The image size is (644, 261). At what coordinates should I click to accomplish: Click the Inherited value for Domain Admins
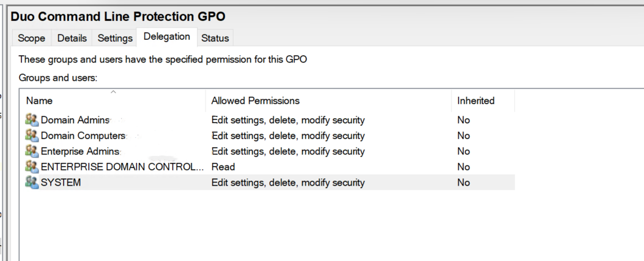(464, 120)
